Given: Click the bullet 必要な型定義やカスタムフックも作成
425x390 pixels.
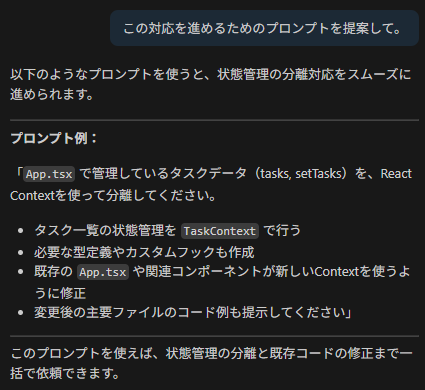Looking at the screenshot, I should pyautogui.click(x=144, y=252).
